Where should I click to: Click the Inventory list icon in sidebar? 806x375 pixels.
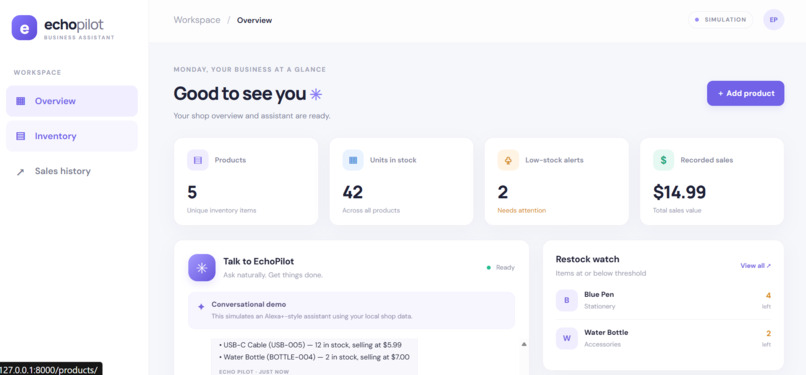coord(21,136)
